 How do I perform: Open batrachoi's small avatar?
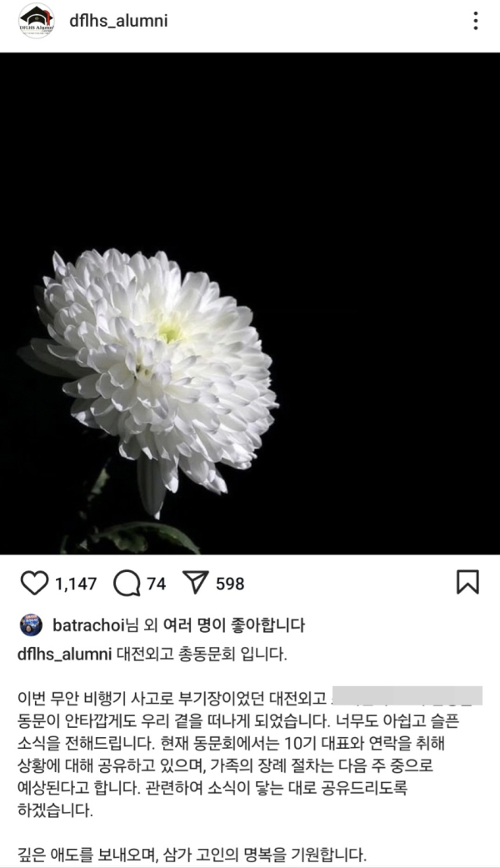coord(31,625)
